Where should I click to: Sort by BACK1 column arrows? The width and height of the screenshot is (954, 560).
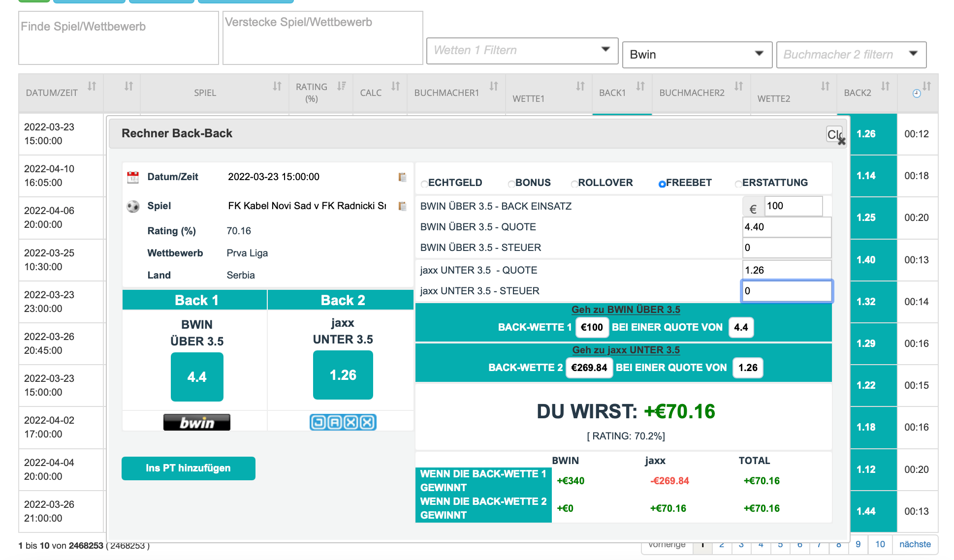tap(640, 86)
